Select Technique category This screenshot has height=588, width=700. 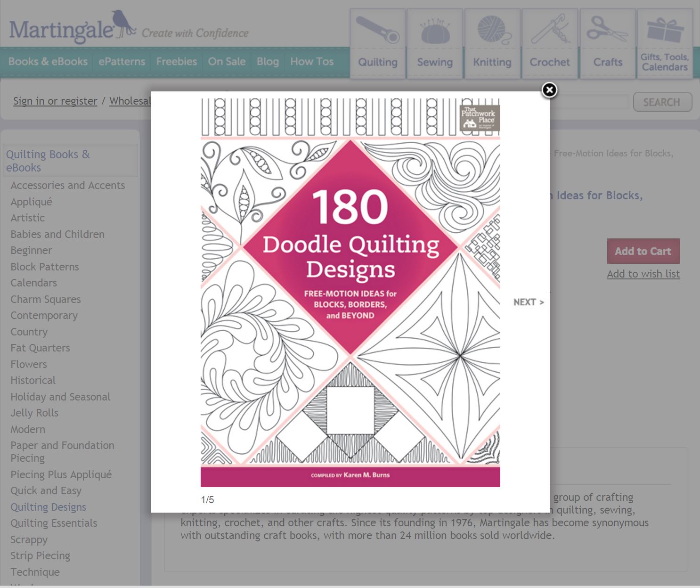tap(35, 572)
